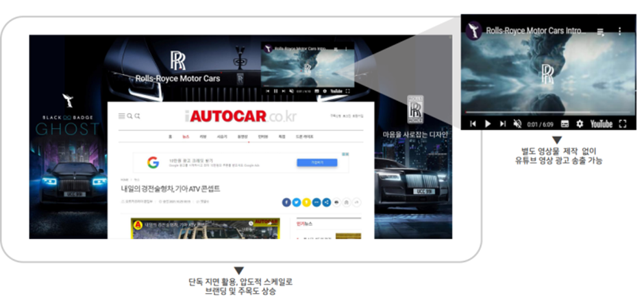The height and width of the screenshot is (304, 644).
Task: Click the Rolls-Royce badge on right banner
Action: (x=414, y=109)
